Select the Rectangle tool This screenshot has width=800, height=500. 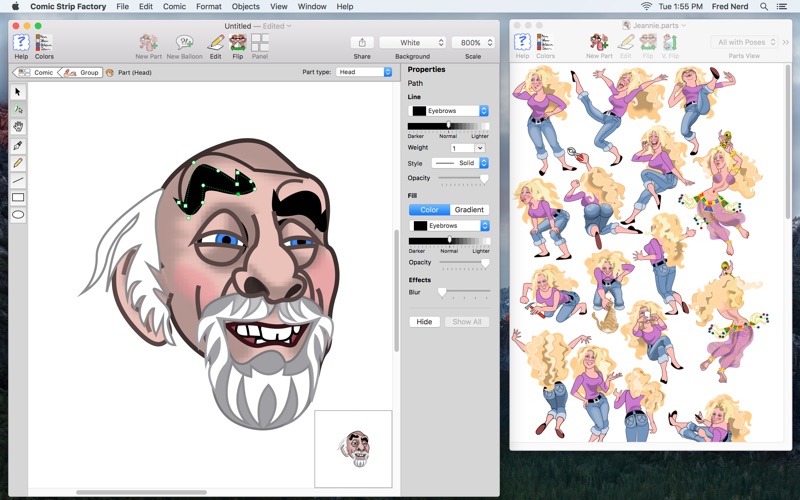pyautogui.click(x=18, y=197)
